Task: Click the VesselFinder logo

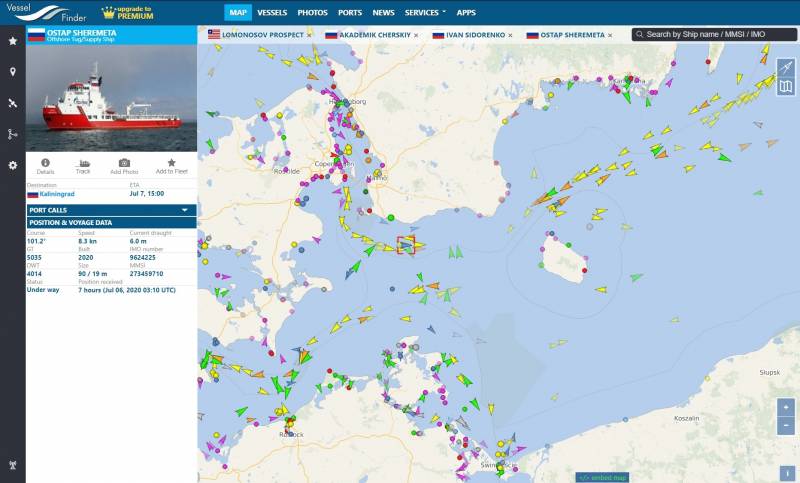Action: pyautogui.click(x=46, y=13)
